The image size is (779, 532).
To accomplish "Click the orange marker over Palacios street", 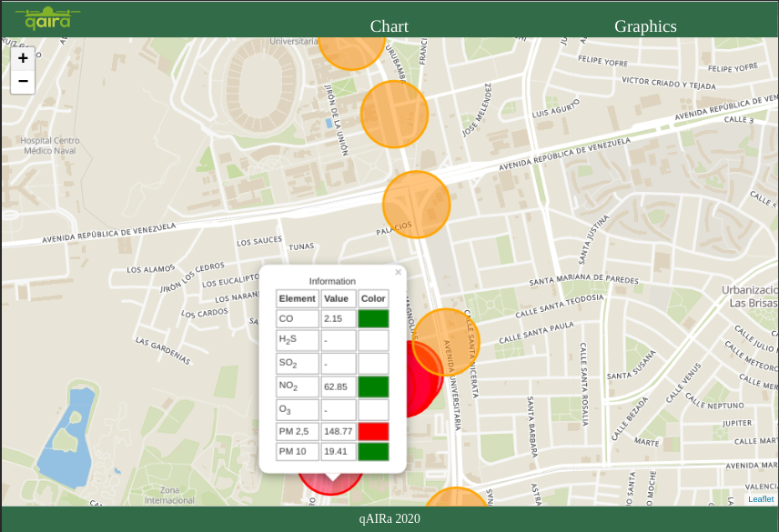I will [x=416, y=205].
